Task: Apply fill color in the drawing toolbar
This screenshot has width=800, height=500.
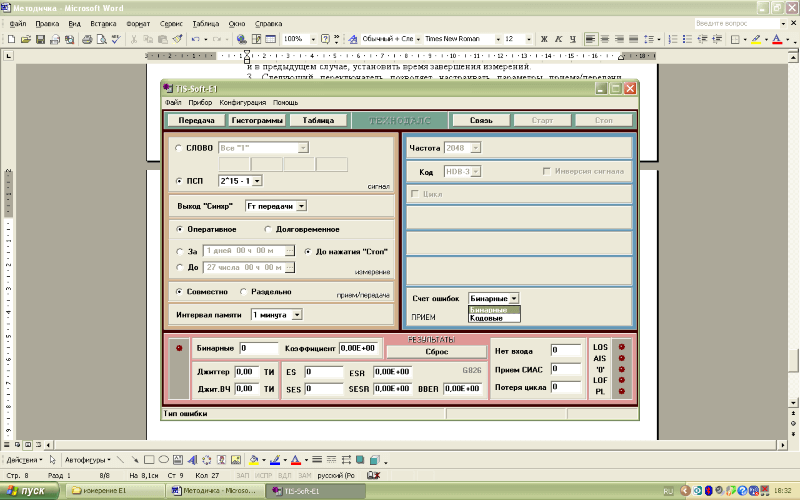Action: point(254,460)
